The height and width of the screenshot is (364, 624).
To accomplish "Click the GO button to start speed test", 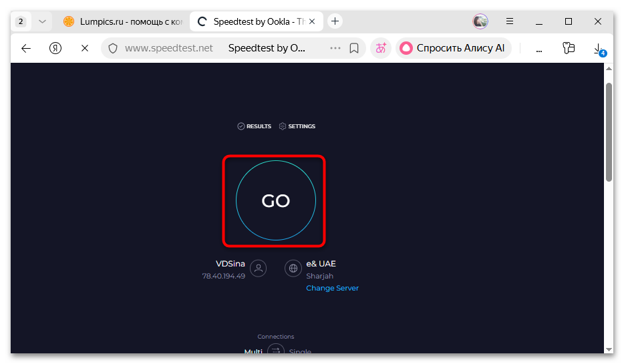I will point(275,200).
